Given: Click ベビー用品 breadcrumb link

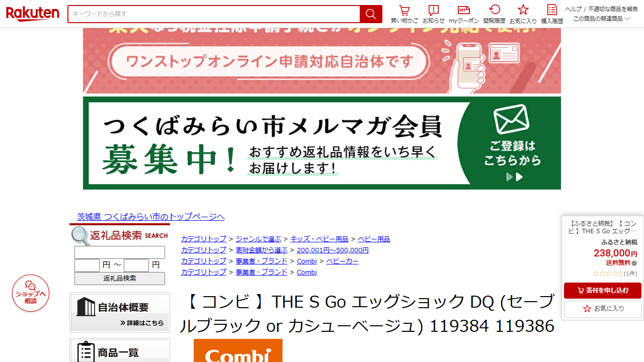Looking at the screenshot, I should (x=374, y=239).
